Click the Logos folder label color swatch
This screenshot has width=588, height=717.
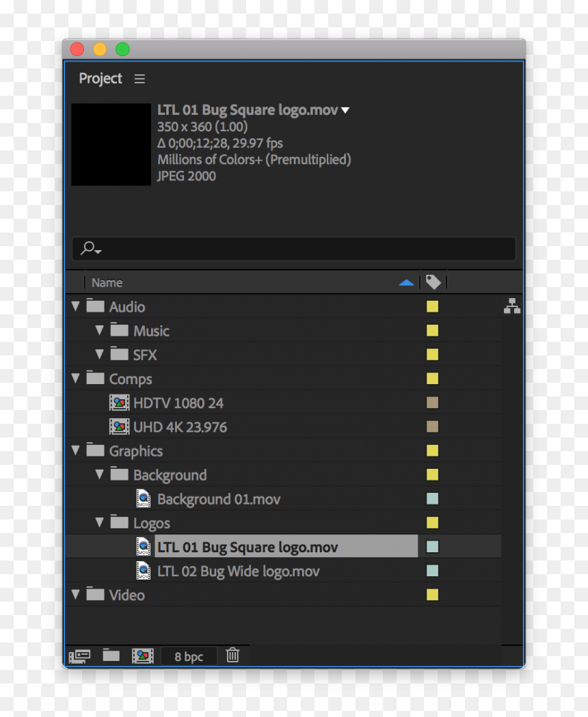point(432,523)
